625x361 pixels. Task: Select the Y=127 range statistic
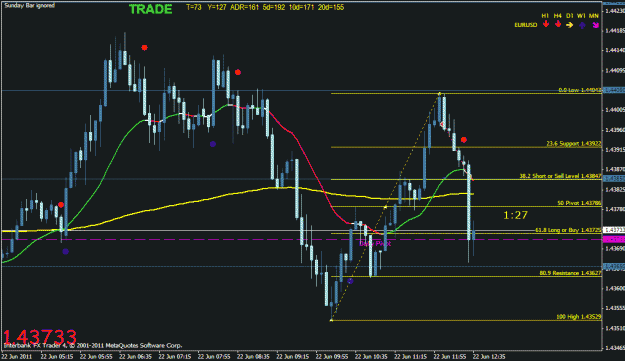click(x=216, y=7)
